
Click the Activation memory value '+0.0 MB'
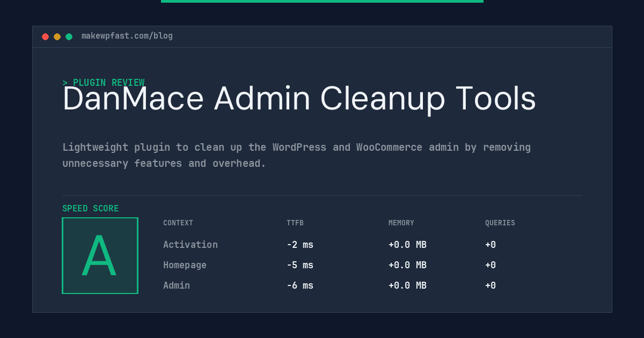(x=407, y=245)
